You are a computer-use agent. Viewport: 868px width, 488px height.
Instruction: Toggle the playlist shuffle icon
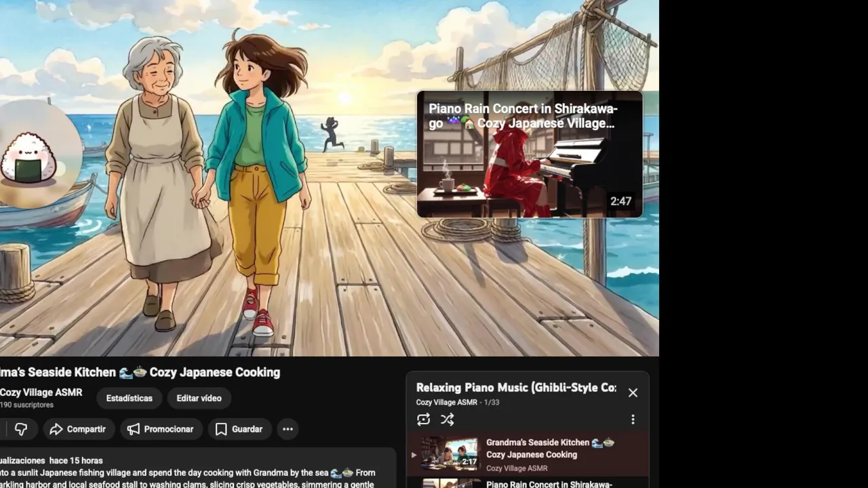tap(448, 420)
